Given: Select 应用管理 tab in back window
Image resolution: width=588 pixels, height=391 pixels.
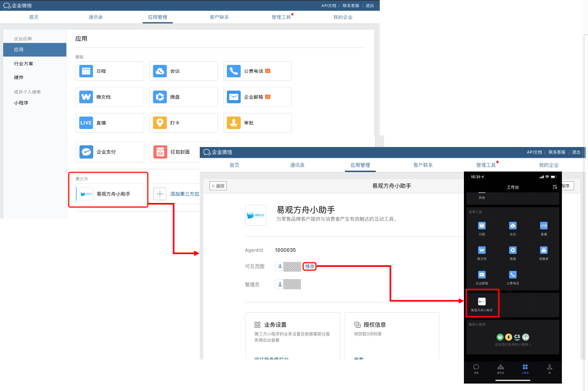Looking at the screenshot, I should [x=158, y=17].
